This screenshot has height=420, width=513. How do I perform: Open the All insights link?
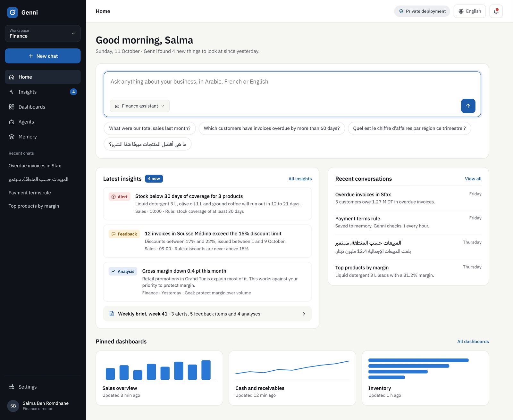pyautogui.click(x=300, y=179)
